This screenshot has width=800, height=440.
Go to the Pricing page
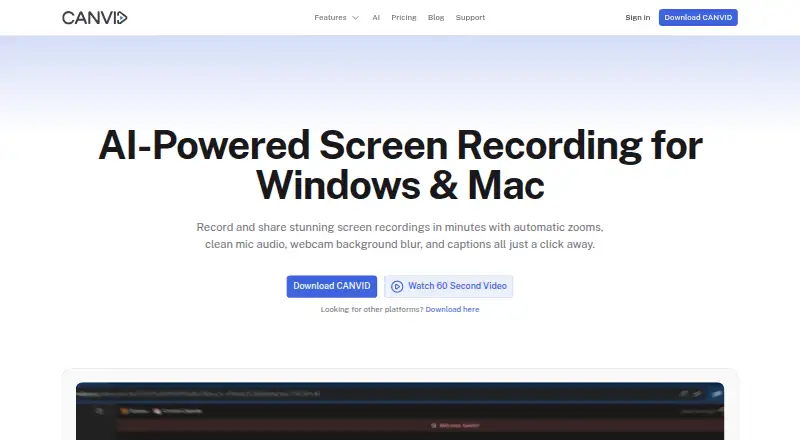[404, 17]
